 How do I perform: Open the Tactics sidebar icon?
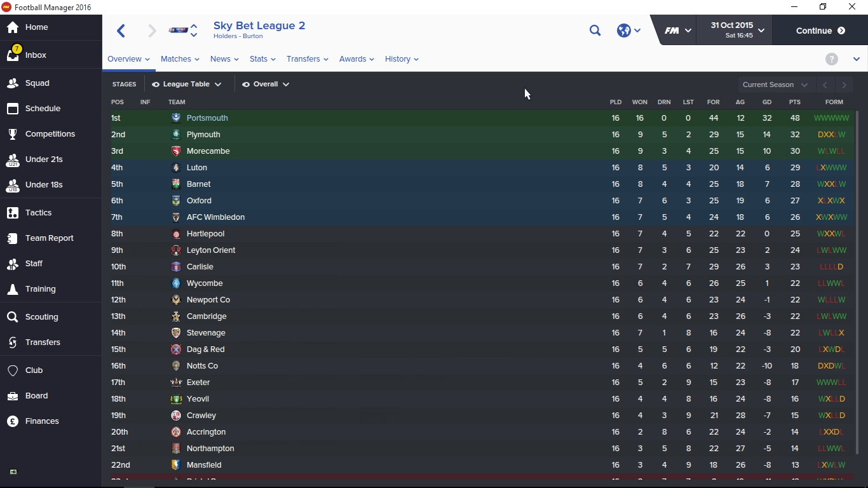(13, 213)
